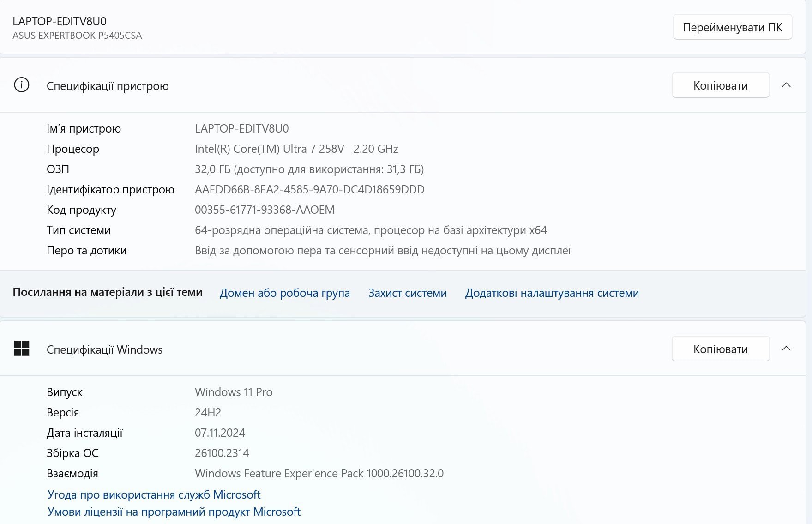Click "Перейменувати ПК" to rename the computer

pyautogui.click(x=732, y=27)
